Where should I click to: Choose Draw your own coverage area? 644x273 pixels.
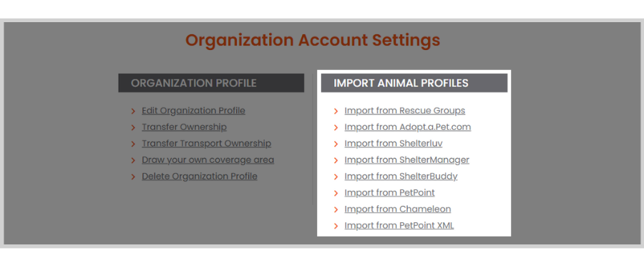(x=208, y=160)
